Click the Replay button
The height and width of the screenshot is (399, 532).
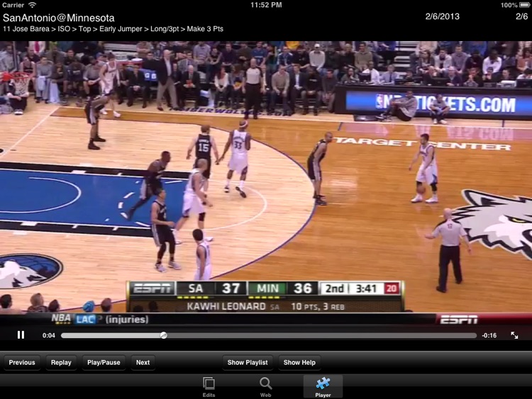(61, 362)
